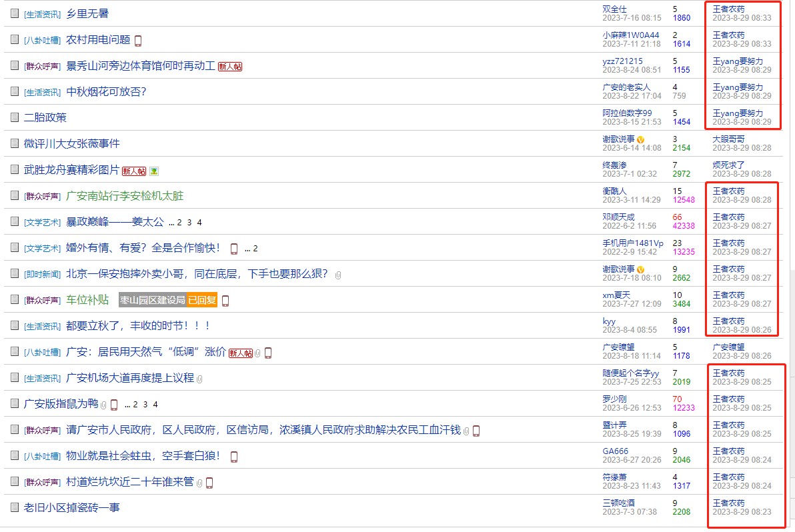Viewport: 795px width, 532px height.
Task: Click the thread icon beside 微评川大女张薇事件
Action: pos(15,143)
